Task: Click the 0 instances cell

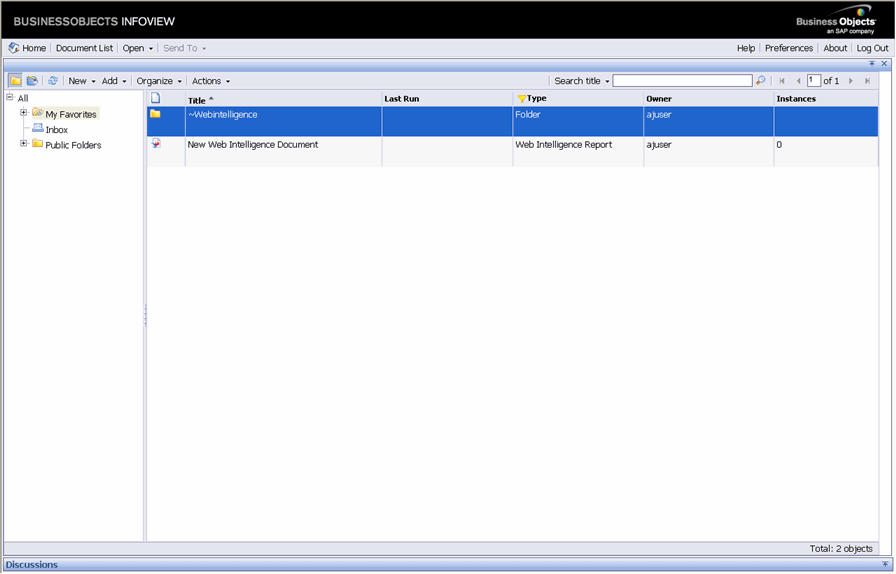Action: [779, 145]
